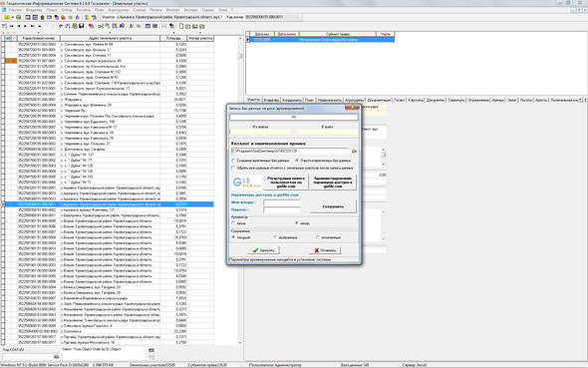Viewport: 588px width, 368px height.
Task: Click 'Регистрация нового пользователя на gisfile.com' button
Action: coord(286,183)
